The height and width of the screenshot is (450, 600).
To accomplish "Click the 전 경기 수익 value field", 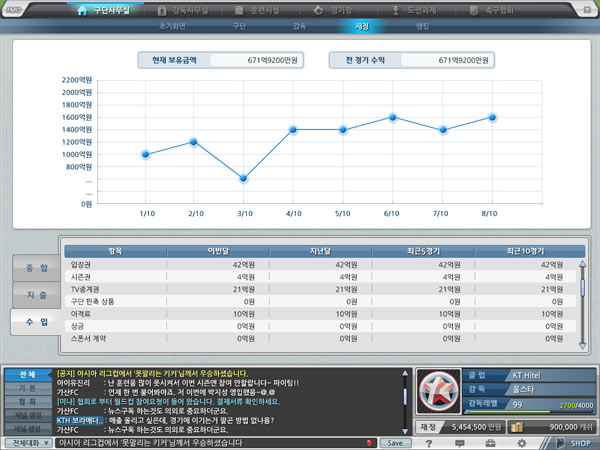I will coord(447,60).
